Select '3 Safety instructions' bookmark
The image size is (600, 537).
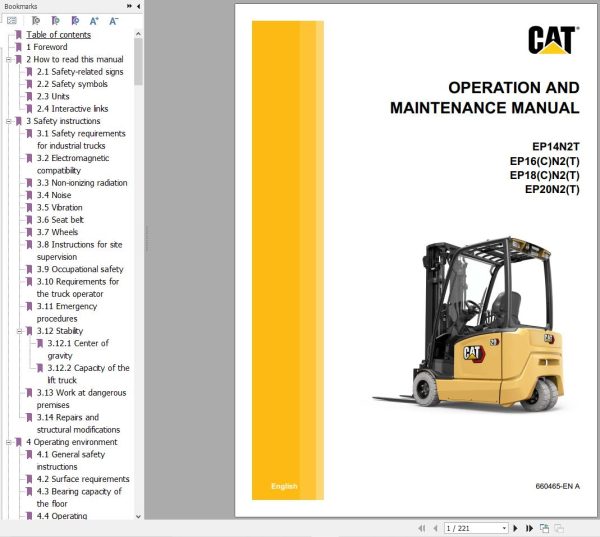63,121
